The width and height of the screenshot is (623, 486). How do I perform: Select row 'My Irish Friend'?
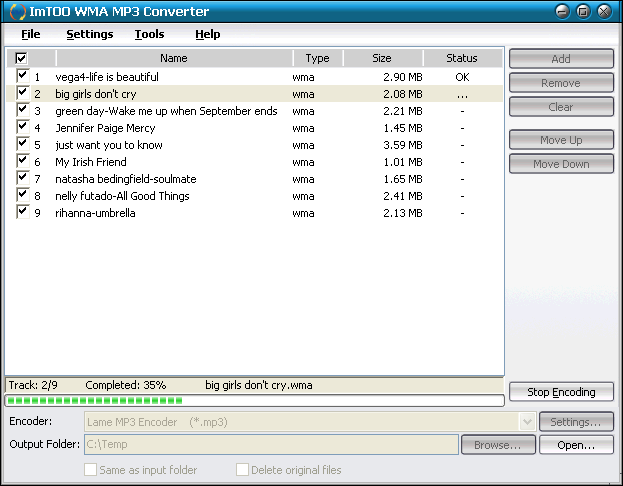254,162
